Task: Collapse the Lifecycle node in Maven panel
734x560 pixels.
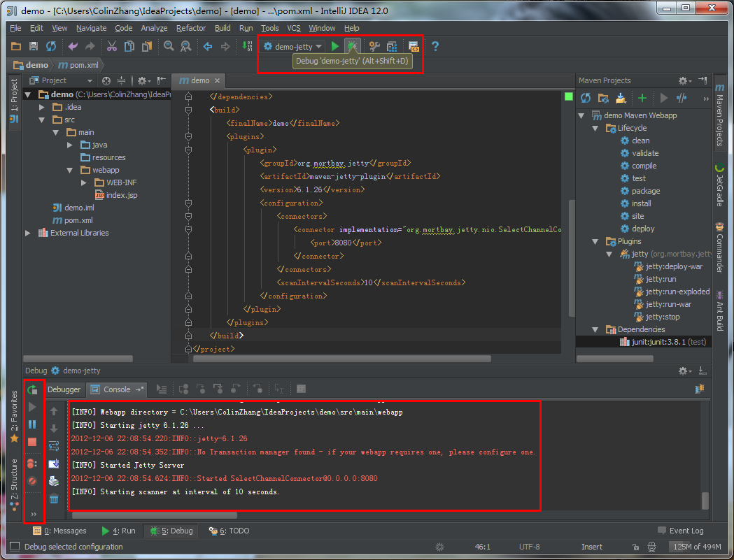Action: [595, 128]
